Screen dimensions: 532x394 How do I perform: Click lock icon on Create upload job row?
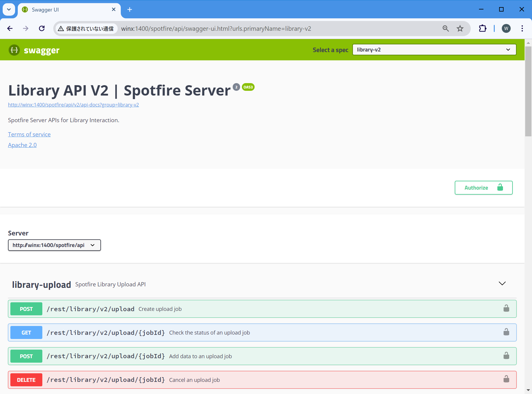click(506, 309)
